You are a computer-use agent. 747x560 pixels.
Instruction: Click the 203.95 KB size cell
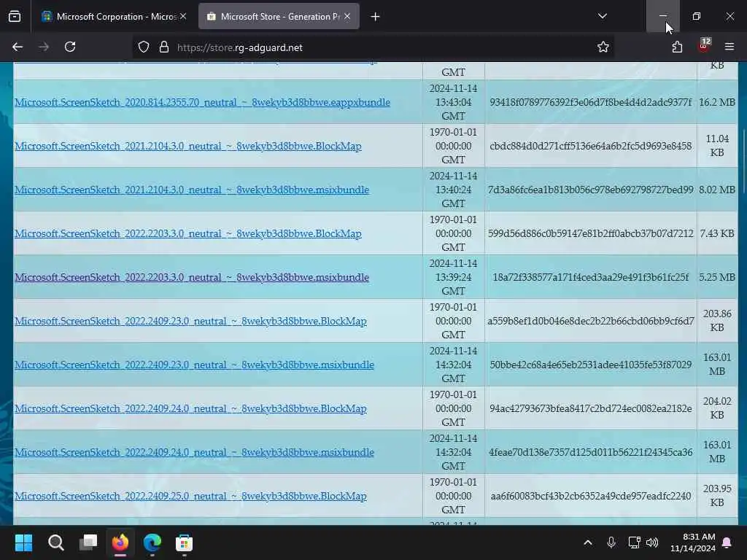point(717,496)
